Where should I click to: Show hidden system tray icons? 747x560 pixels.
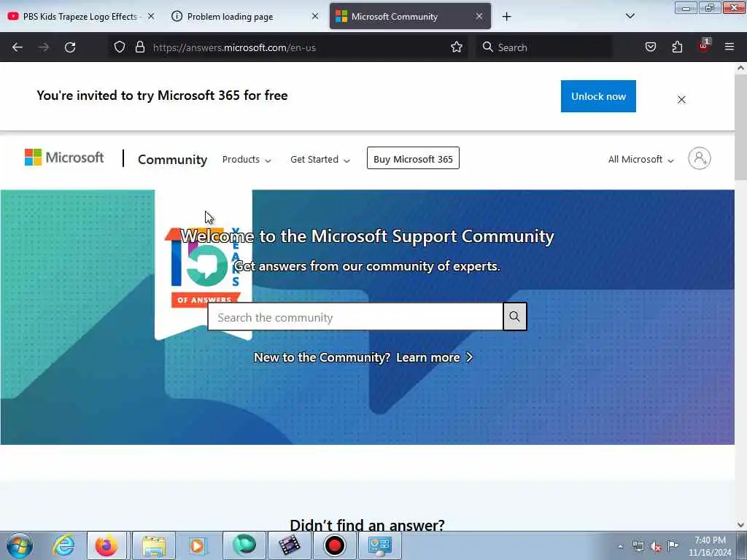click(620, 546)
